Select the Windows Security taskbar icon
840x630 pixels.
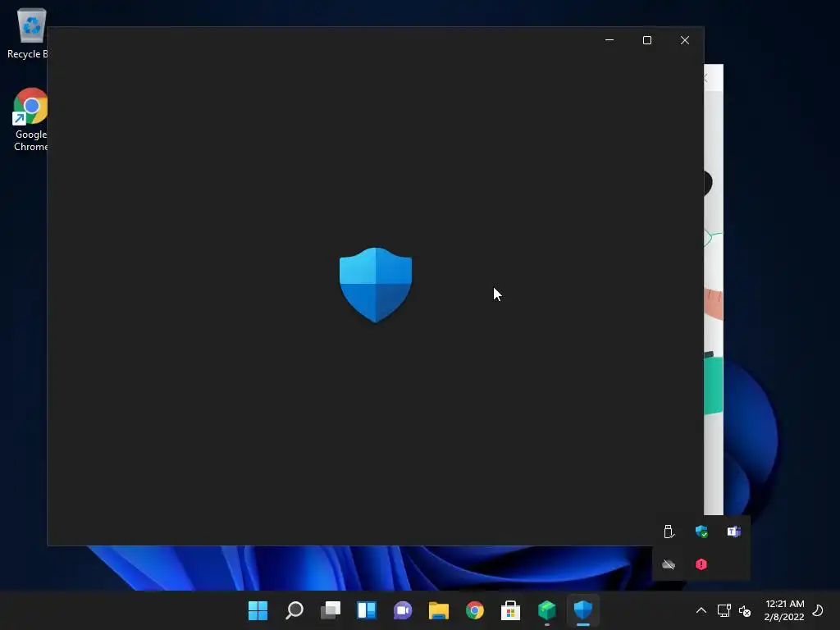pos(583,610)
